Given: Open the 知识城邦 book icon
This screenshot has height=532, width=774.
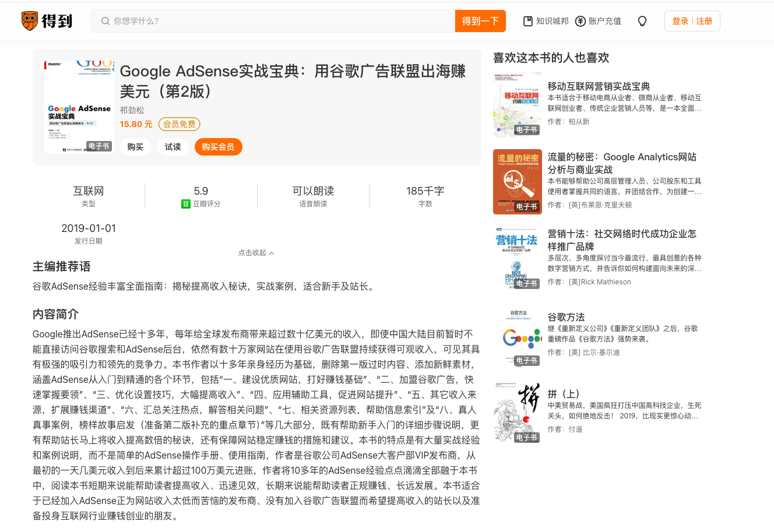Looking at the screenshot, I should 528,21.
